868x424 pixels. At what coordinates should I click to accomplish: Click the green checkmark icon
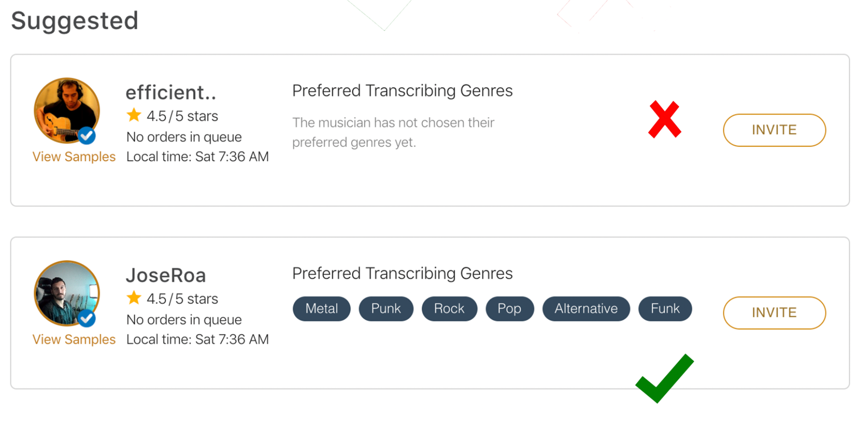tap(665, 378)
